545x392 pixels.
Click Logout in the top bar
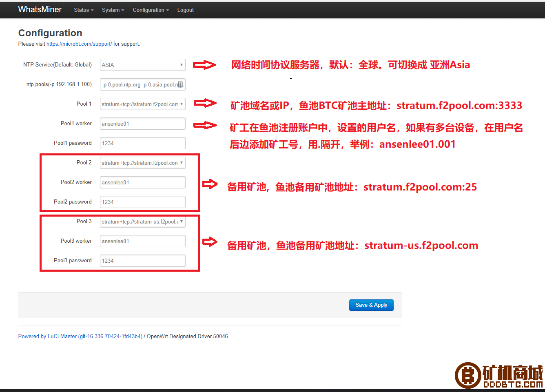(185, 10)
